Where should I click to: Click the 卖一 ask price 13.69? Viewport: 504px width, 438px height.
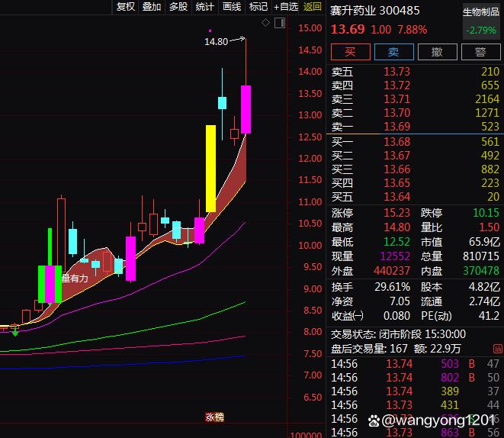tap(396, 127)
